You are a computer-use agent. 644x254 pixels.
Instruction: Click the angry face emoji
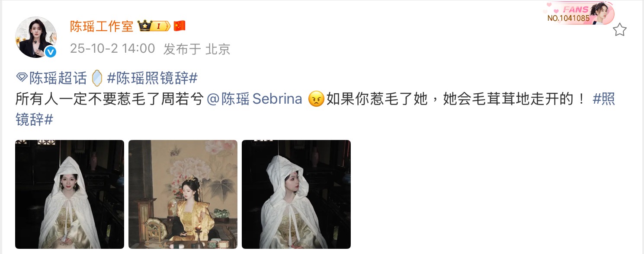(316, 99)
